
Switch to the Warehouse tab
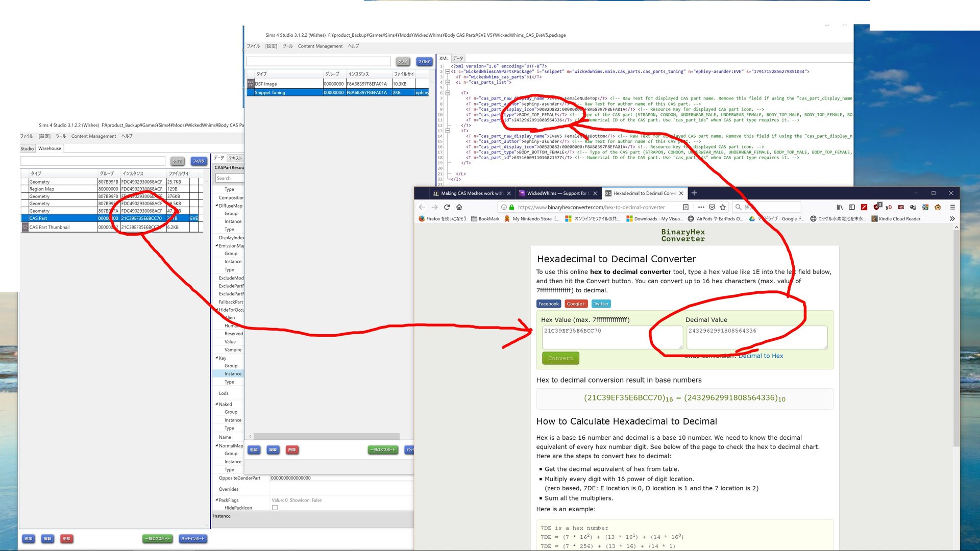pyautogui.click(x=50, y=148)
